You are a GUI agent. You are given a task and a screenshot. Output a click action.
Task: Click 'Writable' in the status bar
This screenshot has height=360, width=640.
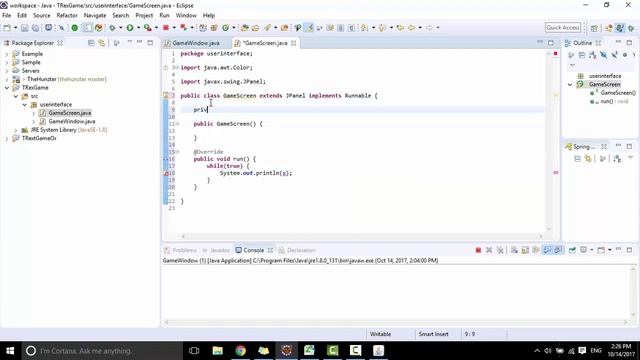tap(380, 334)
